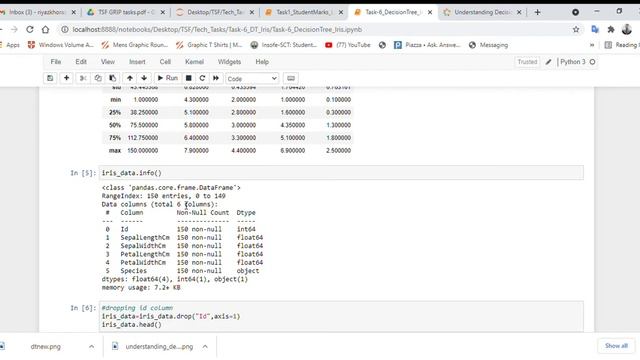Viewport: 640px width, 360px height.
Task: Open the Graphic T Shirts bookmark
Action: (x=209, y=45)
